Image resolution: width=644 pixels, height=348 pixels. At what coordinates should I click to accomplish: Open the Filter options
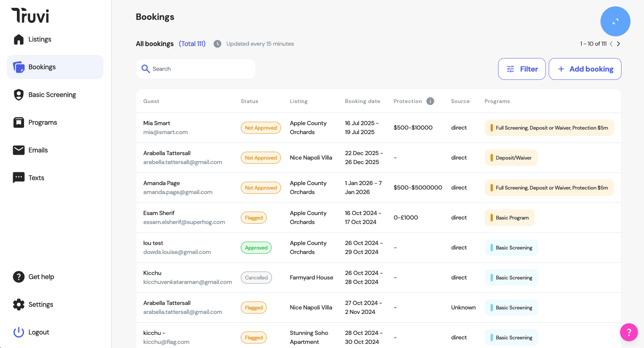[521, 69]
